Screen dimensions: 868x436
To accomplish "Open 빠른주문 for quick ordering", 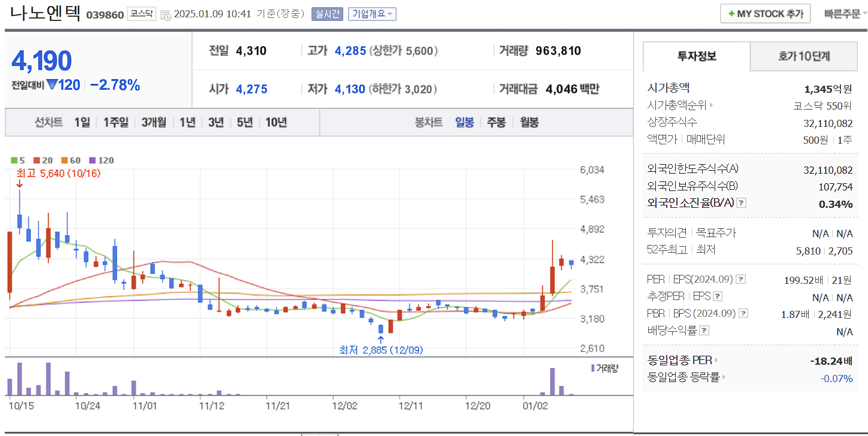I will pyautogui.click(x=843, y=13).
